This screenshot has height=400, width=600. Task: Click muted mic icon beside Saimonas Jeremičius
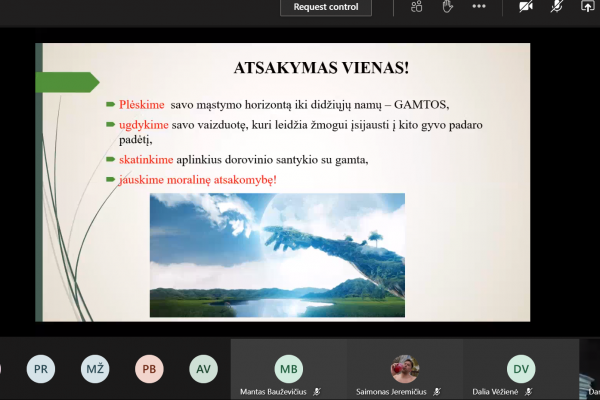click(x=437, y=392)
